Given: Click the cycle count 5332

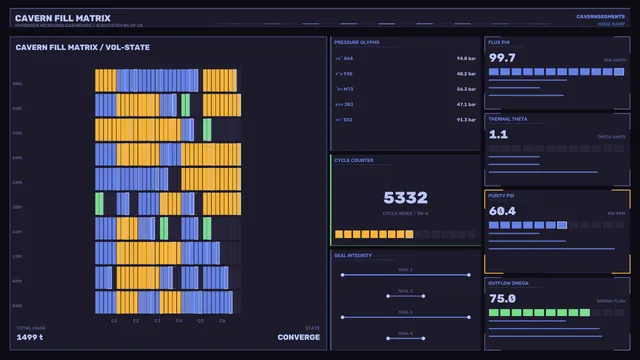Looking at the screenshot, I should [x=405, y=198].
